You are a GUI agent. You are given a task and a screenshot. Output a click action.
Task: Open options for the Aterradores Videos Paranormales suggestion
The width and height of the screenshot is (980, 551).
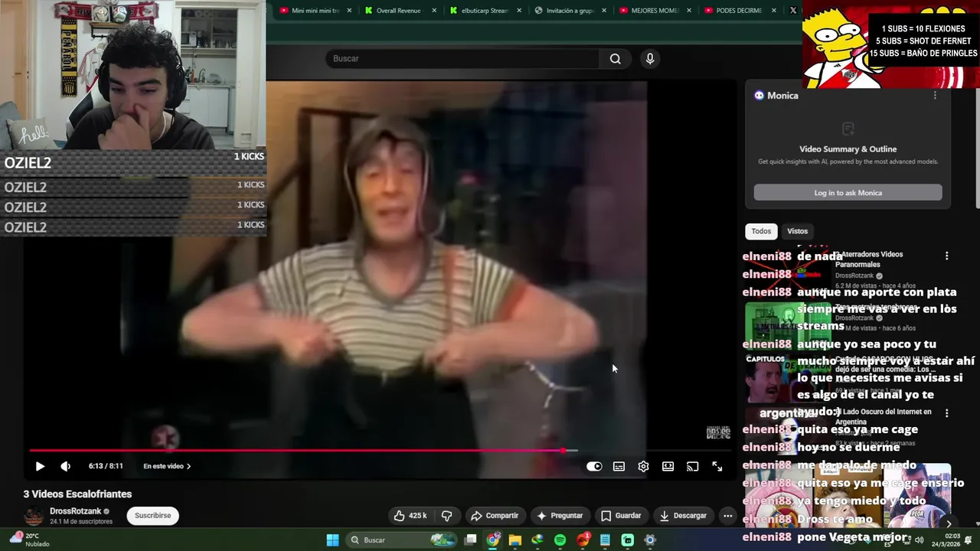(946, 256)
